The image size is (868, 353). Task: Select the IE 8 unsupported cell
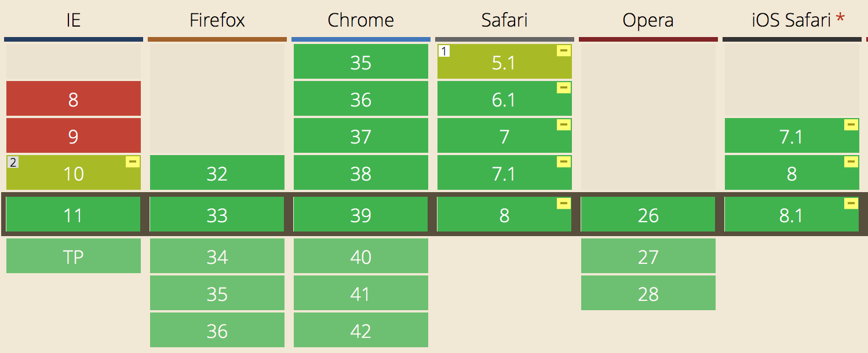73,99
